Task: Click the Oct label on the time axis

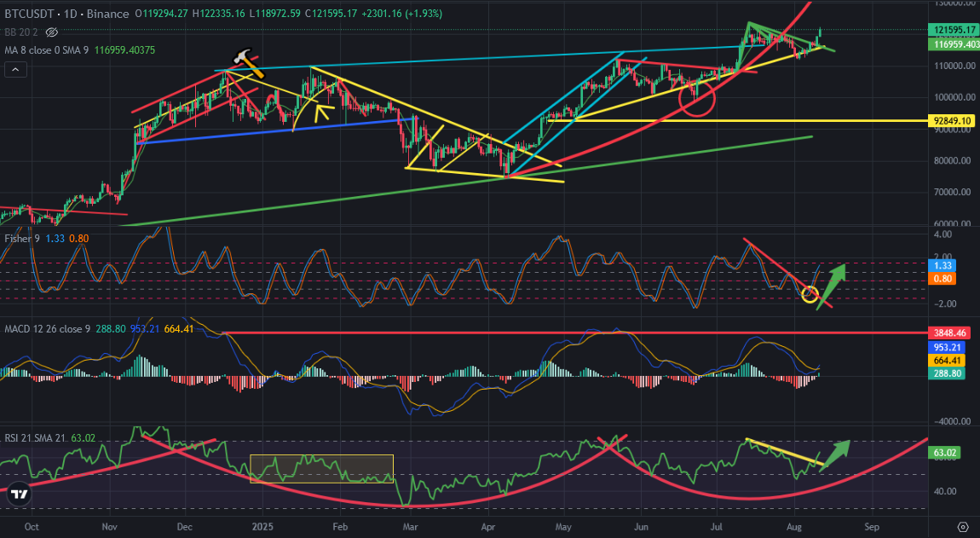Action: [x=32, y=527]
